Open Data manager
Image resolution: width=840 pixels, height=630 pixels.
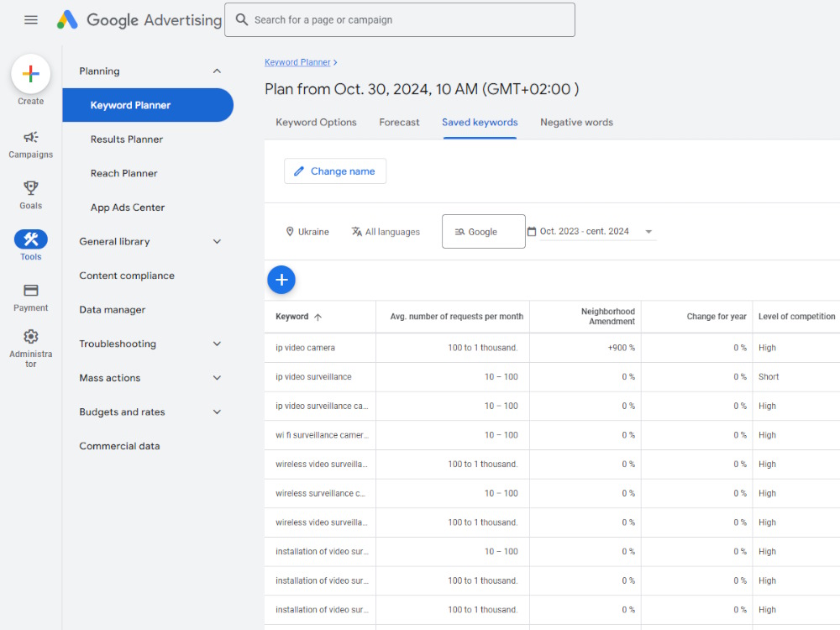tap(113, 310)
